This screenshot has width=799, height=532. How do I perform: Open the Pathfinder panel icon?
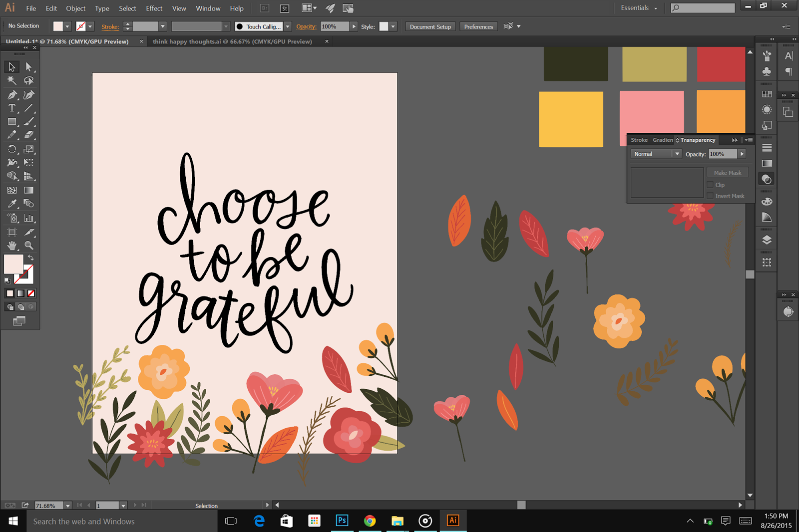[x=788, y=112]
